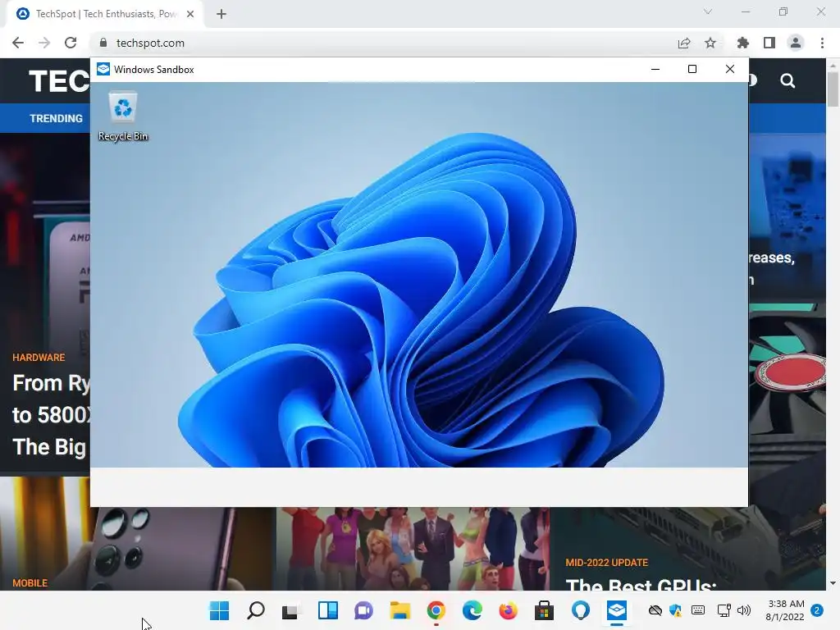This screenshot has width=840, height=630.
Task: Click TRENDING in TechSpot nav bar
Action: 57,118
